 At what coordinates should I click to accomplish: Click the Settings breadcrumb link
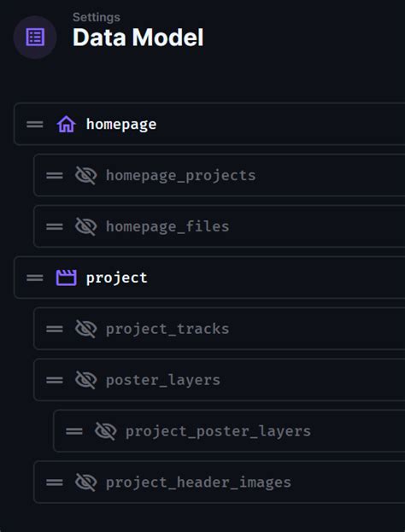(x=97, y=17)
